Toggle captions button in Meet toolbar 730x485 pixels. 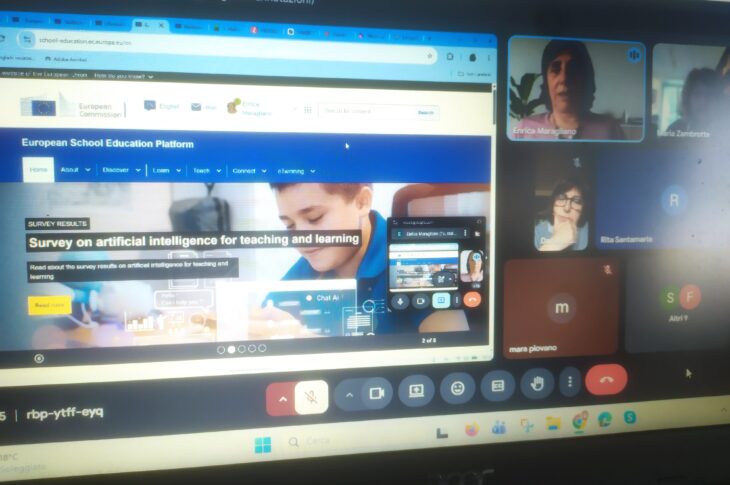pyautogui.click(x=498, y=385)
